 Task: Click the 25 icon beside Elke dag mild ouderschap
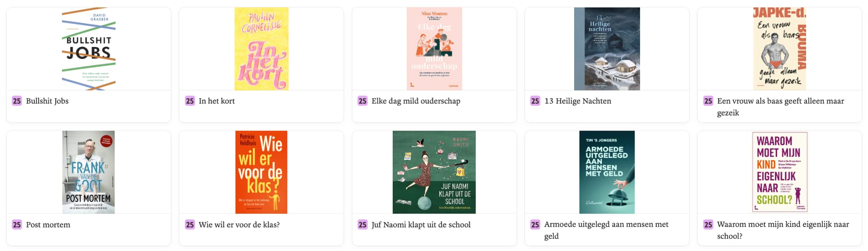click(363, 101)
